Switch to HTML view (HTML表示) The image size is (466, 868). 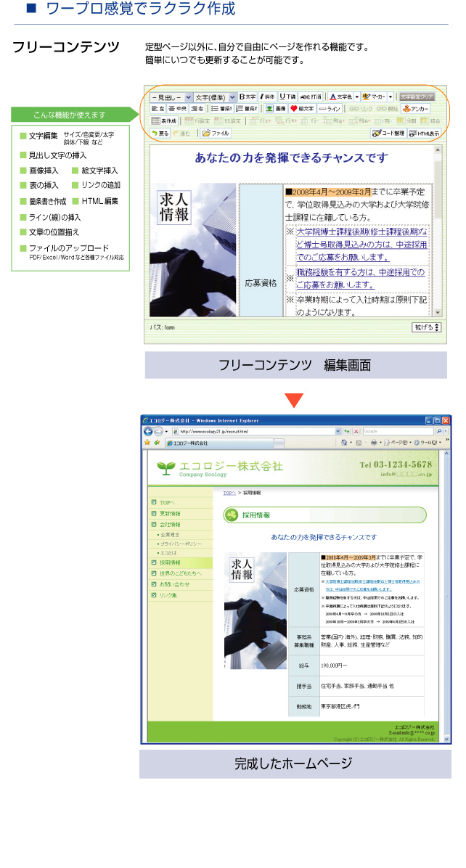424,133
